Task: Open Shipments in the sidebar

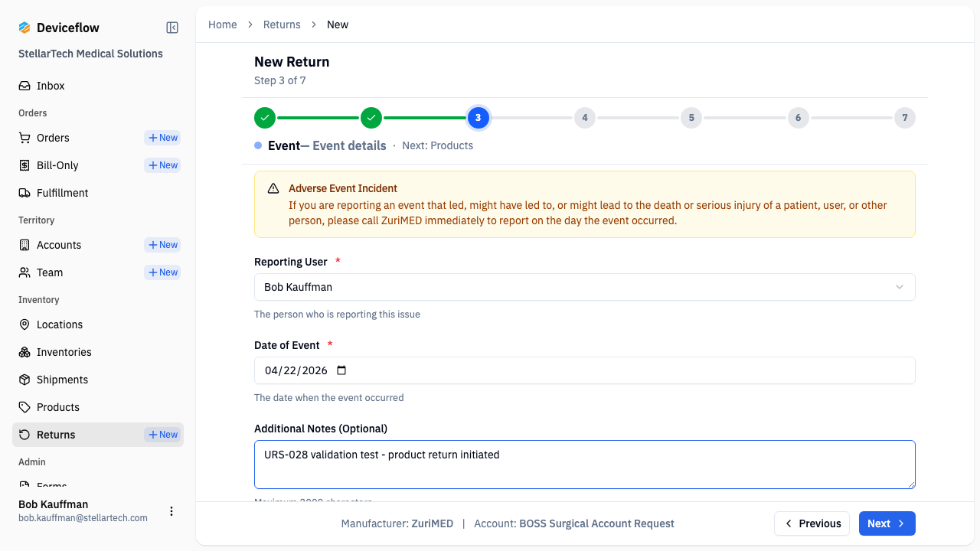Action: pos(98,380)
